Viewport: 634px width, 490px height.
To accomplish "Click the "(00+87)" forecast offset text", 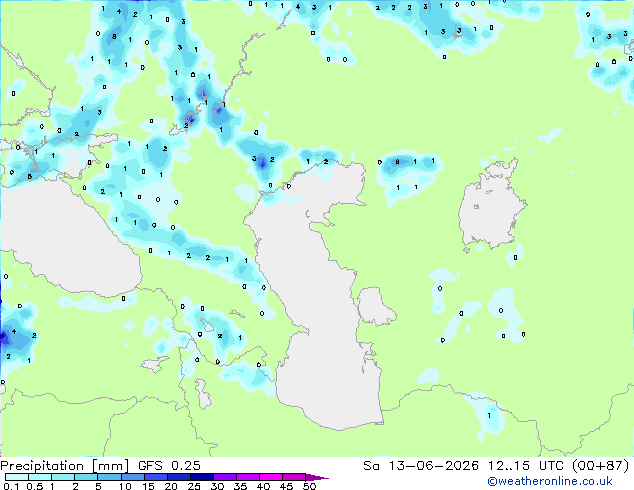I will click(600, 465).
